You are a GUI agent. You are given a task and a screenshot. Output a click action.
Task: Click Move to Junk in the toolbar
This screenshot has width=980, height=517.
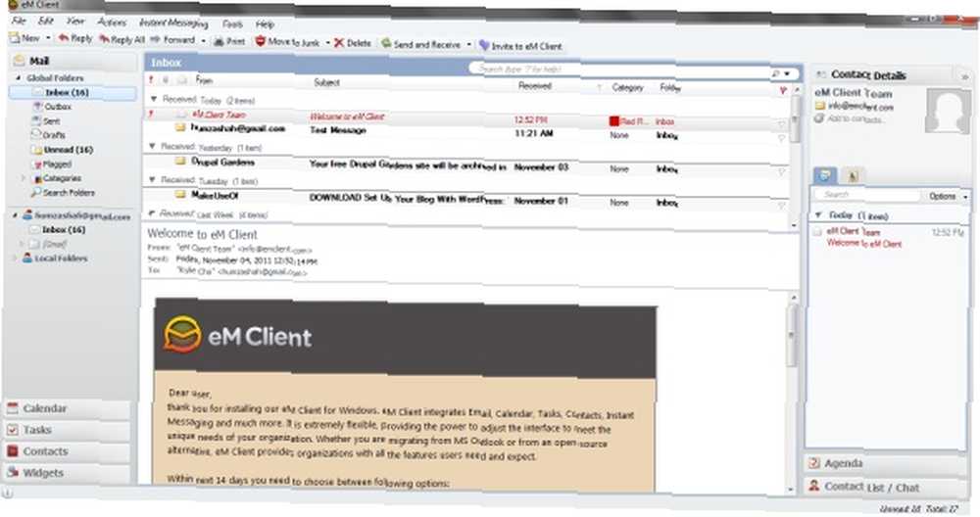click(x=287, y=42)
